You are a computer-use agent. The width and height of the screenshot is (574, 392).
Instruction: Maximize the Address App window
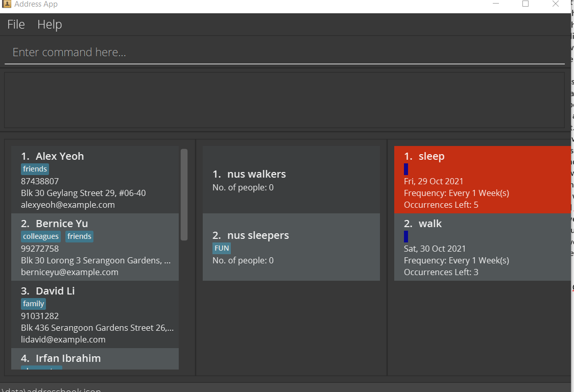525,4
